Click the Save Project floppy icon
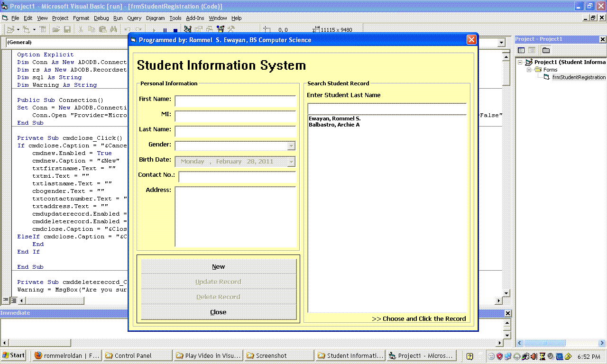 point(67,29)
